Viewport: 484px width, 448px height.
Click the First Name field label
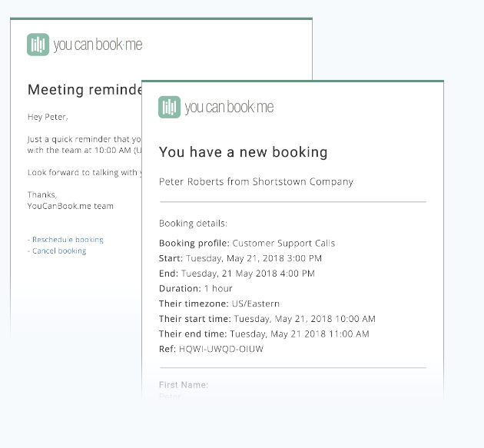click(184, 385)
